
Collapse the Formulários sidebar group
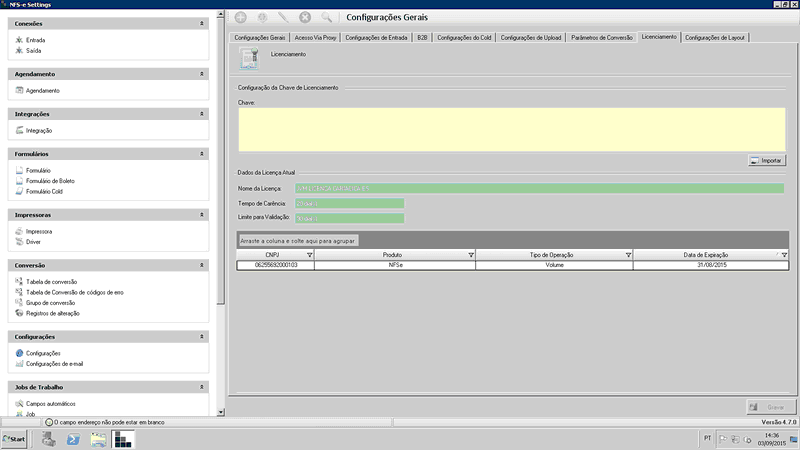(x=202, y=154)
